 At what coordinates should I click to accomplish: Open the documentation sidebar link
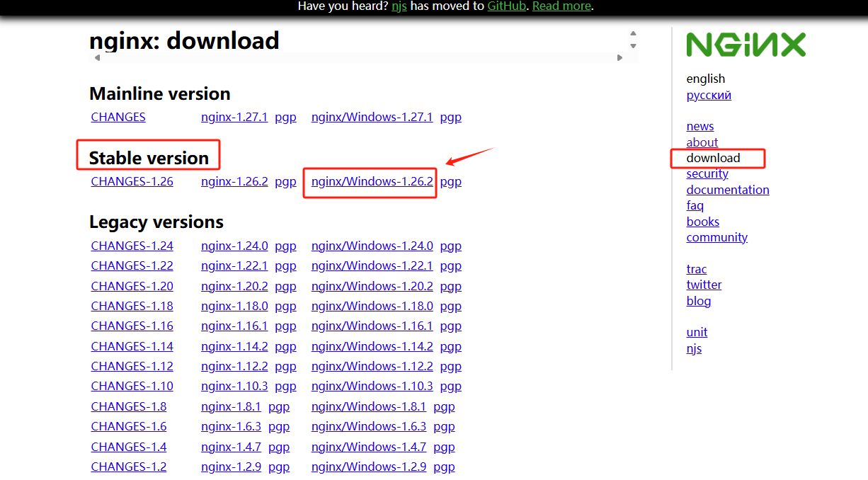(727, 190)
